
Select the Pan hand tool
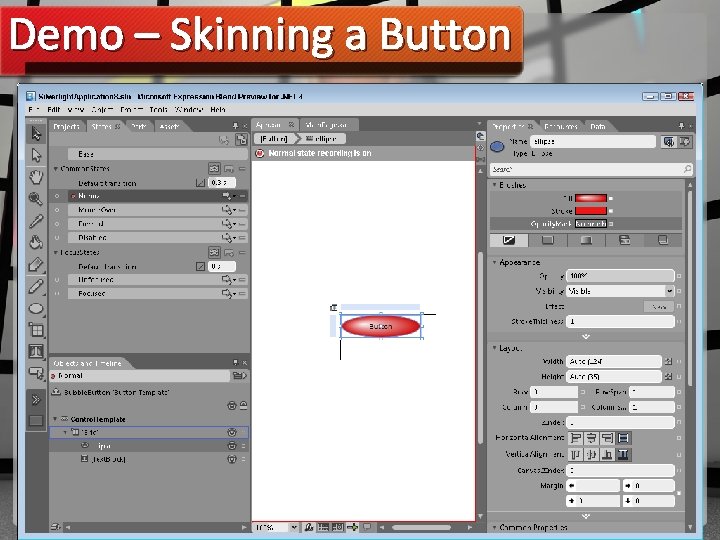tap(36, 177)
